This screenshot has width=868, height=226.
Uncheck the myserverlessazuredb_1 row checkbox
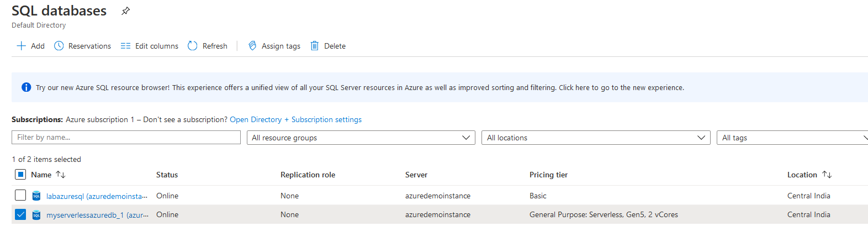click(x=20, y=214)
